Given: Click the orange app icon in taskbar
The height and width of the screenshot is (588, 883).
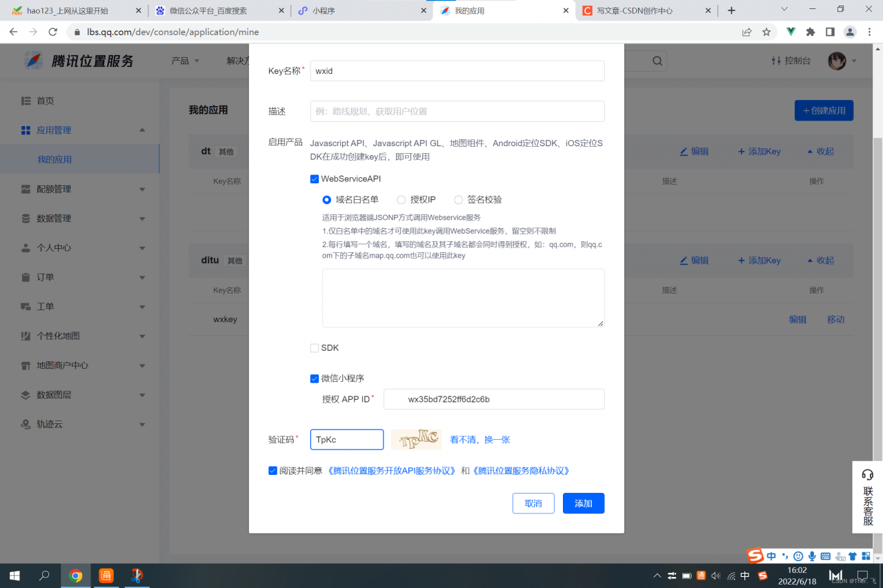Looking at the screenshot, I should [106, 575].
